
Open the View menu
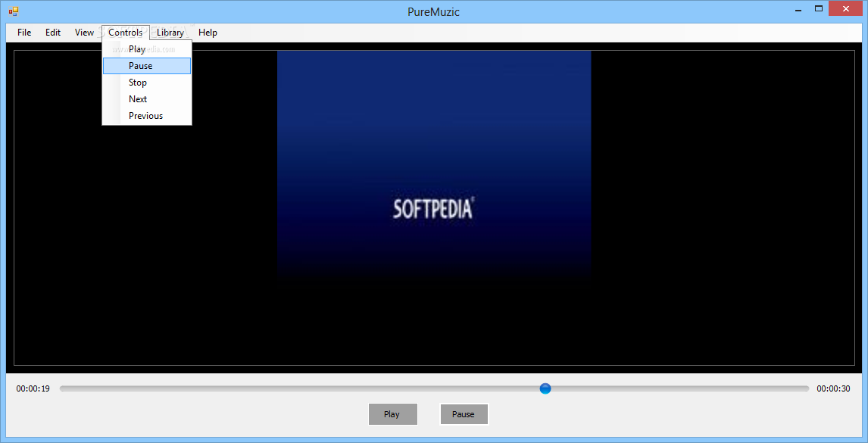tap(84, 32)
